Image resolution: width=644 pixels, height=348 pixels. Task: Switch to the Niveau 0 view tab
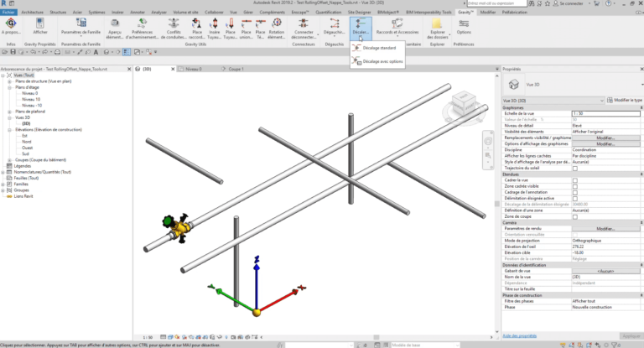(x=193, y=69)
